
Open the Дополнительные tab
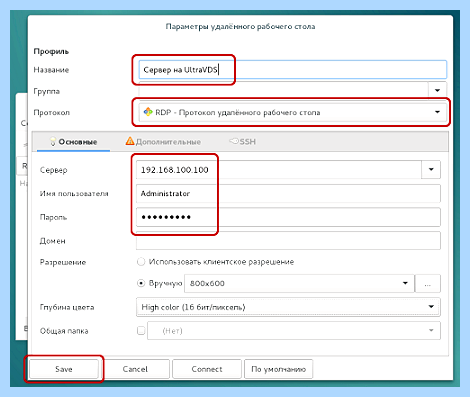pyautogui.click(x=163, y=142)
